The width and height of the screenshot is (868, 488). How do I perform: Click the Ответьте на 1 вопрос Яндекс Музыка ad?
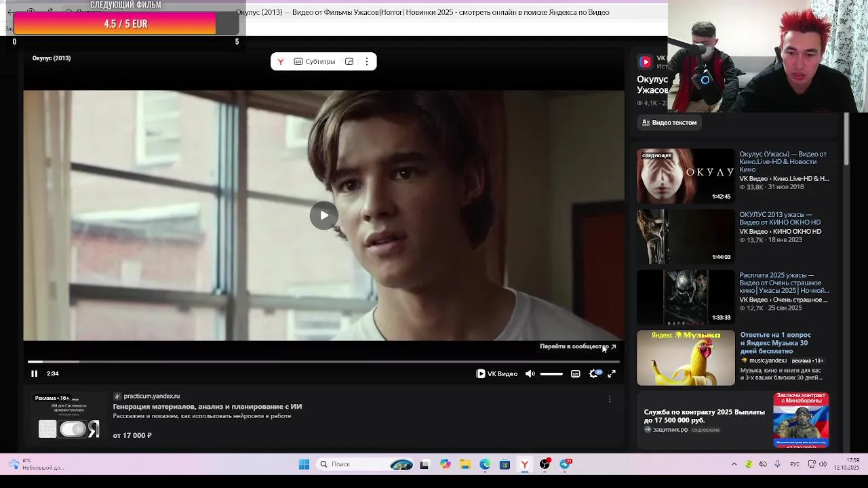click(775, 343)
